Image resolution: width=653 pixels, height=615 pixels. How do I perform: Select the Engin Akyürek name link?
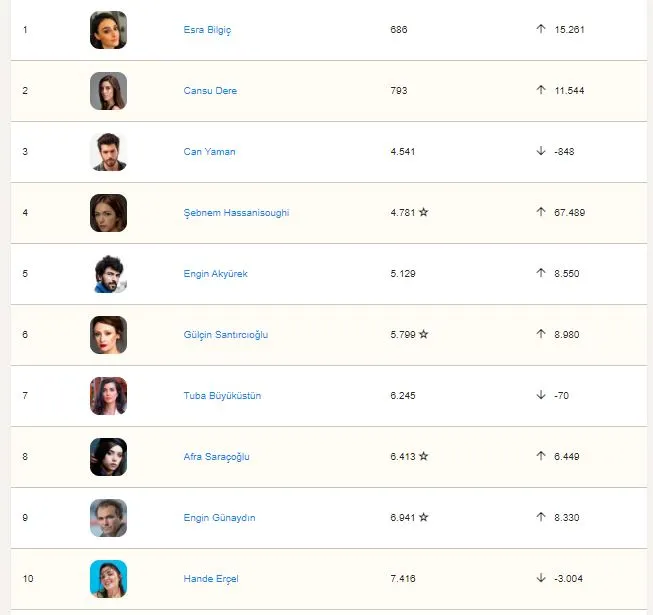[215, 274]
